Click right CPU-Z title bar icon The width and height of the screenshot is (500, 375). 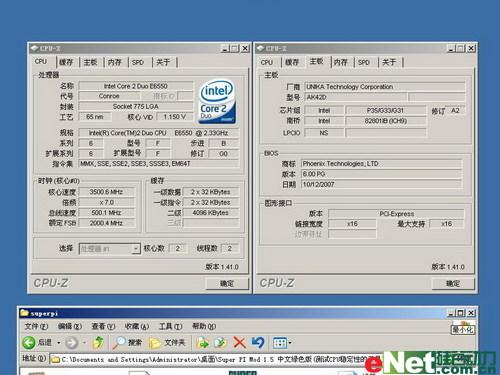coord(260,48)
